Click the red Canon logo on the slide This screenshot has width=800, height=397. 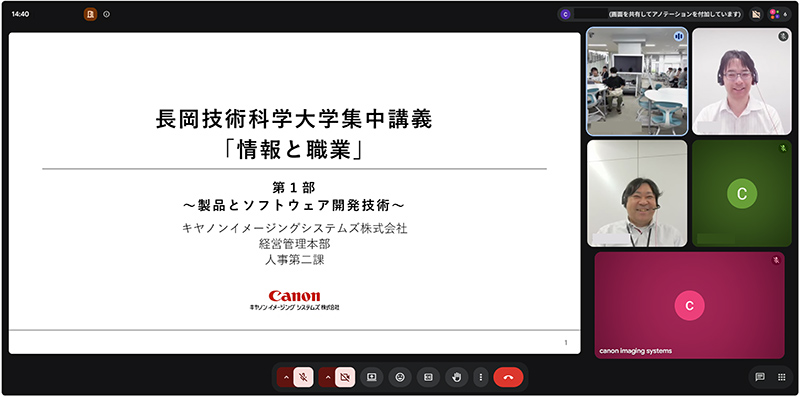(x=294, y=295)
